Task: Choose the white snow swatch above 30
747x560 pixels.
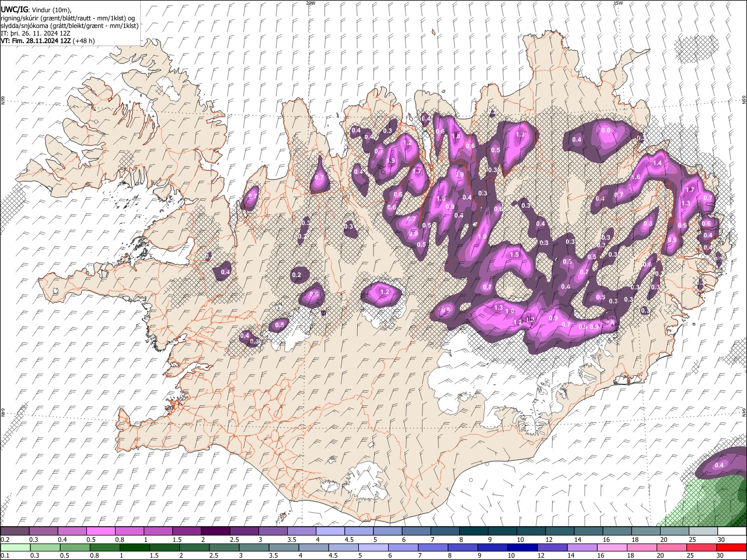Action: click(x=732, y=531)
